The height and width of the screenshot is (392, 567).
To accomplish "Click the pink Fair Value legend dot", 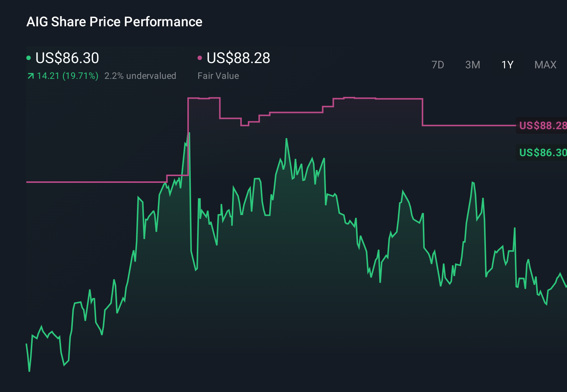I will pyautogui.click(x=200, y=58).
